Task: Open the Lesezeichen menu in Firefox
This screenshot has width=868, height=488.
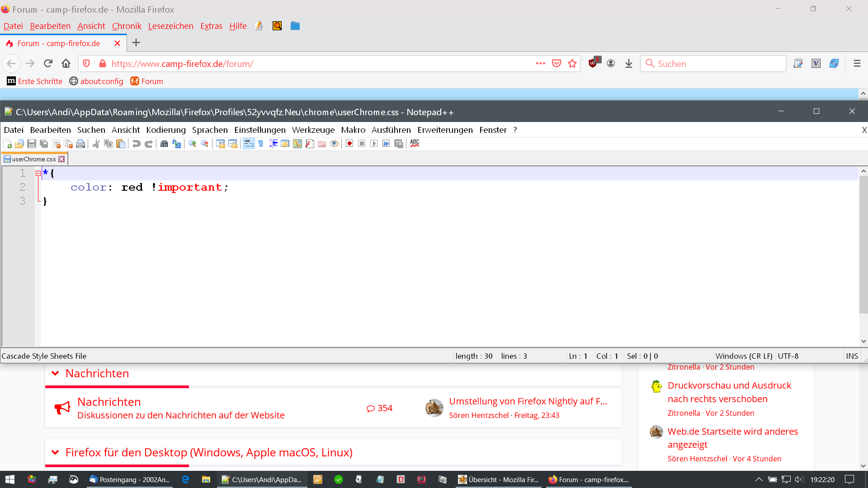Action: [x=170, y=26]
